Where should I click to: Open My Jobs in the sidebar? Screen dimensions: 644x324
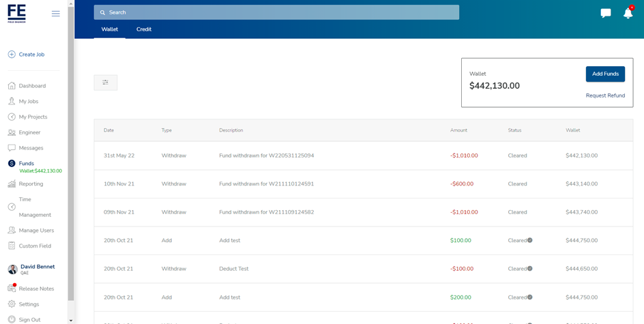tap(29, 102)
